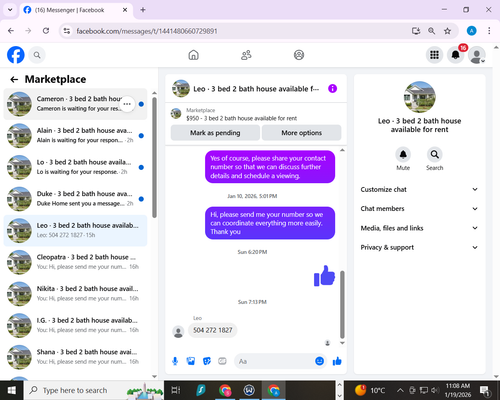Open Facebook search magnifier icon
Viewport: 500px width, 400px height.
click(x=37, y=55)
